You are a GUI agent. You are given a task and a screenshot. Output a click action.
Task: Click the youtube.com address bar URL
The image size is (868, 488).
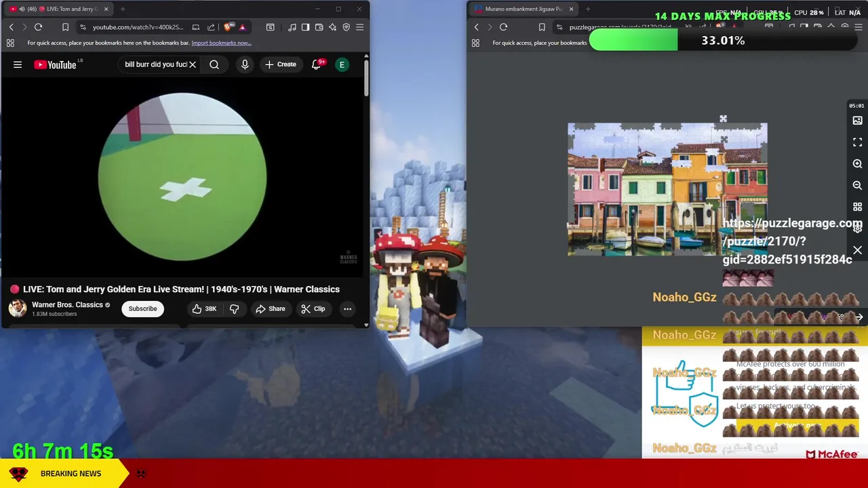click(138, 27)
